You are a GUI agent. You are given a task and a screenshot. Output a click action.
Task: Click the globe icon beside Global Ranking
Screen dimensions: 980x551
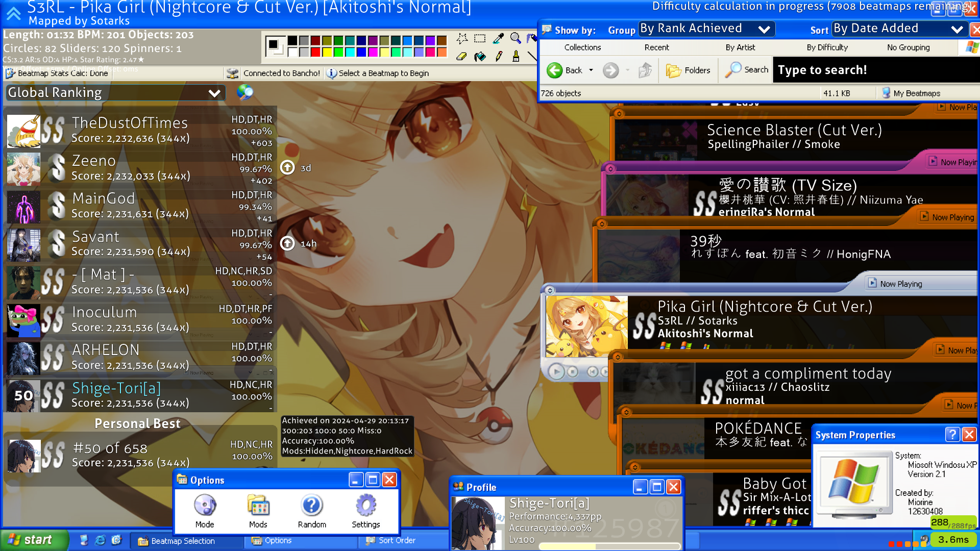pos(244,92)
